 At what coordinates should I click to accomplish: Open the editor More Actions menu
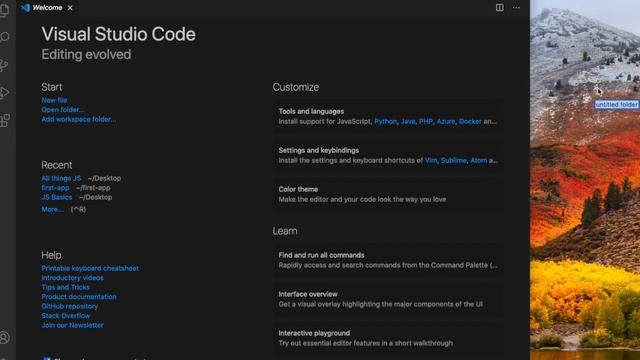[516, 7]
